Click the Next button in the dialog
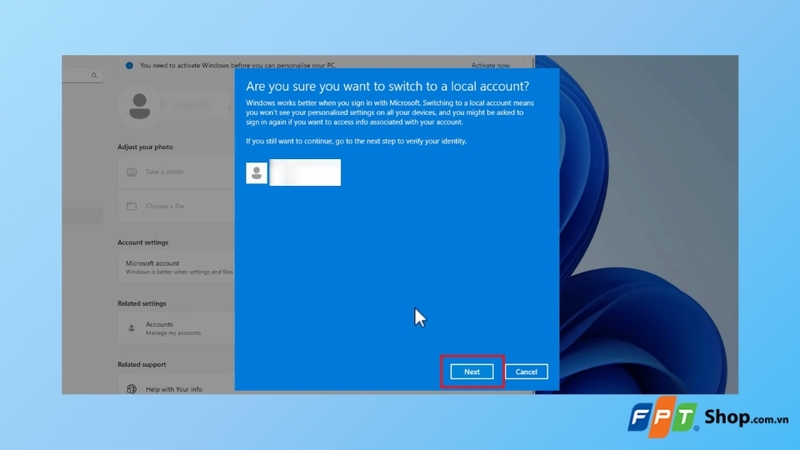 coord(471,371)
